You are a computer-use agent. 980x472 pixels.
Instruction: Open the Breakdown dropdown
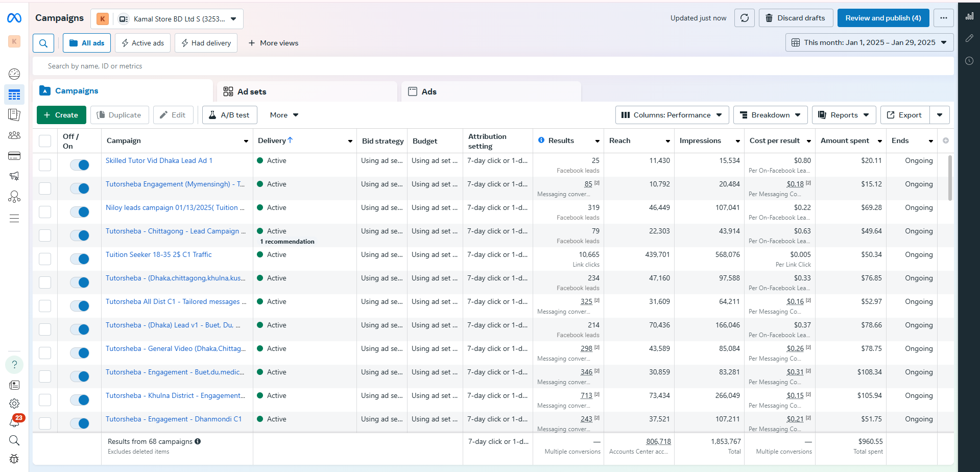coord(770,115)
